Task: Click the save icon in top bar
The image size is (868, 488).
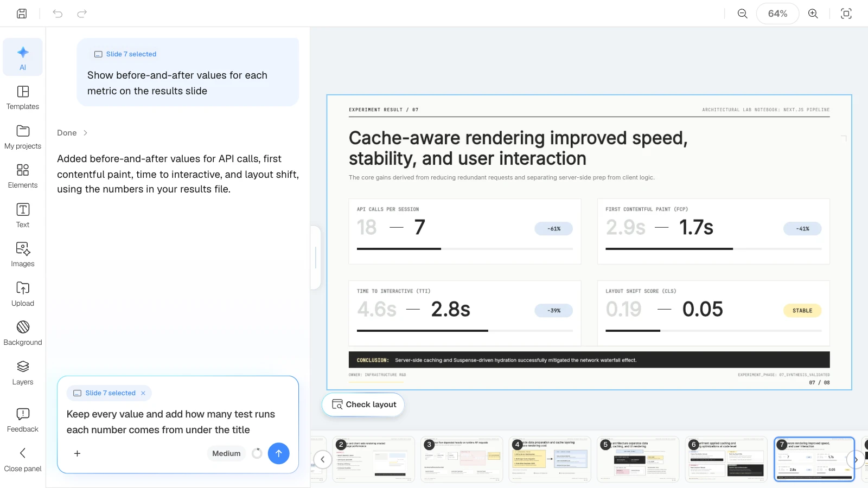Action: 22,14
